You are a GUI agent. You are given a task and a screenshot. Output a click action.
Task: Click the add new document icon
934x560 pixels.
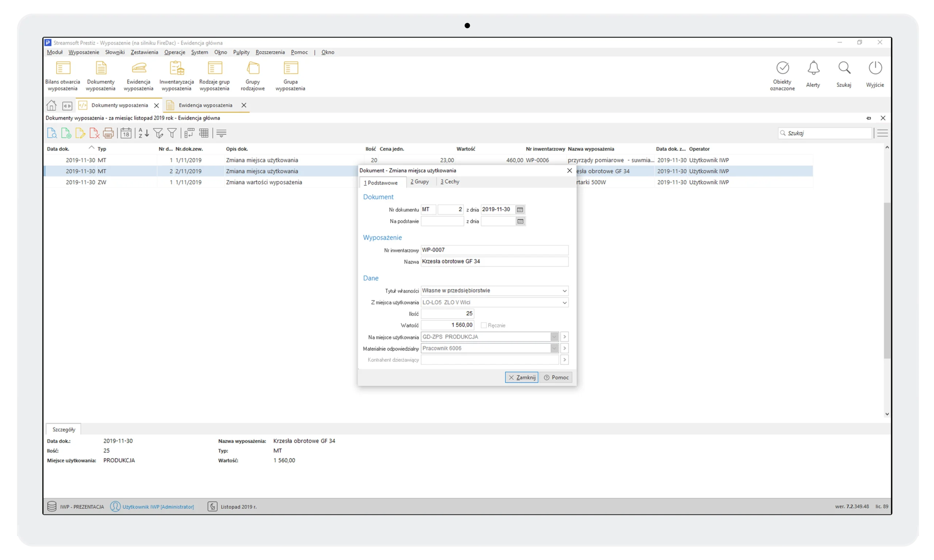click(66, 133)
